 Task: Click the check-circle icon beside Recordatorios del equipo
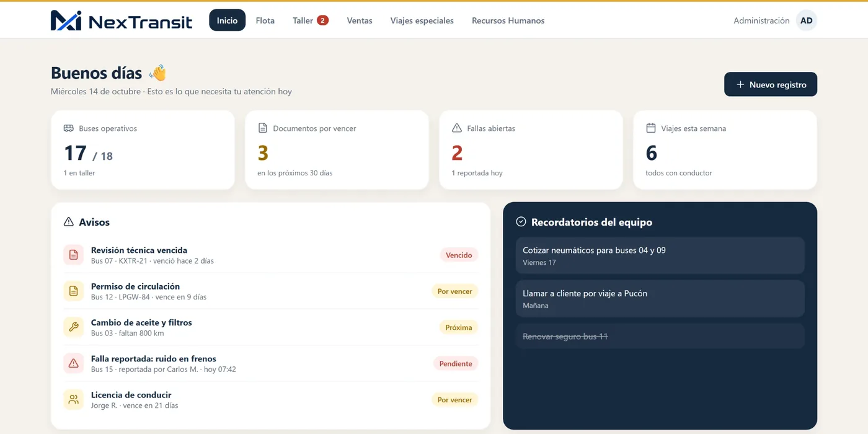(x=521, y=222)
